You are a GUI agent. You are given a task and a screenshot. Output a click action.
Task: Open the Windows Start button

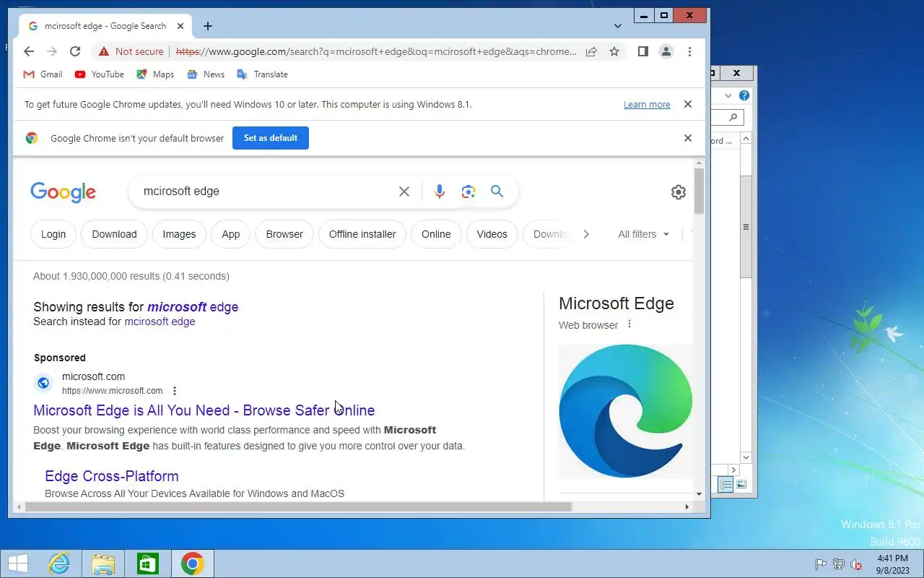click(x=17, y=564)
